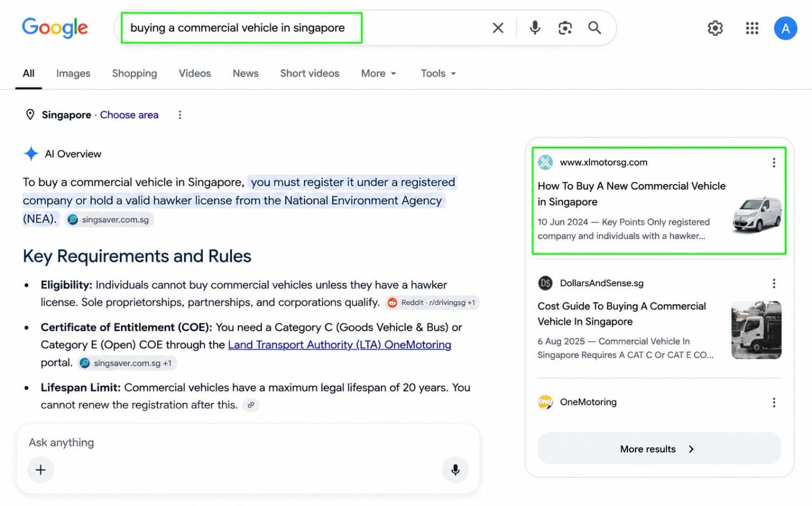Click the Singapore location label
The width and height of the screenshot is (812, 506).
point(67,115)
